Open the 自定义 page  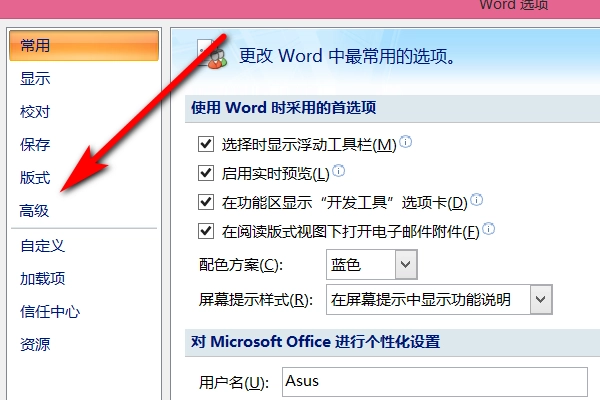pos(42,246)
